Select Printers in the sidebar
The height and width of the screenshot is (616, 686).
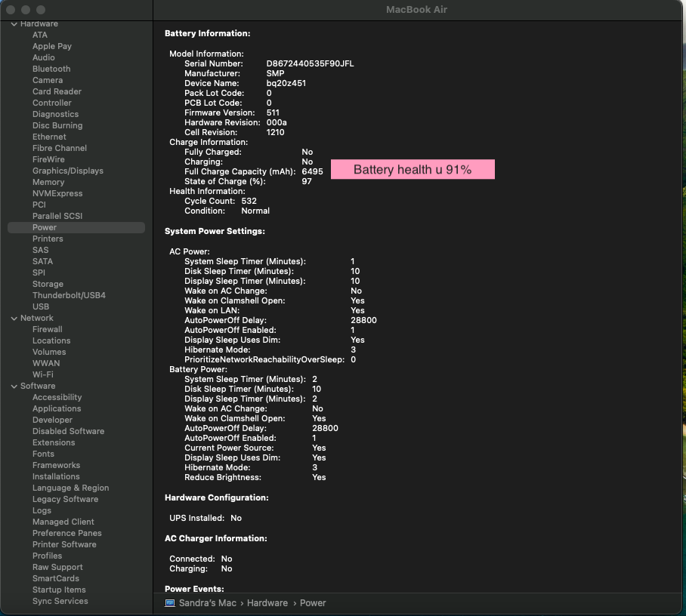(x=48, y=239)
